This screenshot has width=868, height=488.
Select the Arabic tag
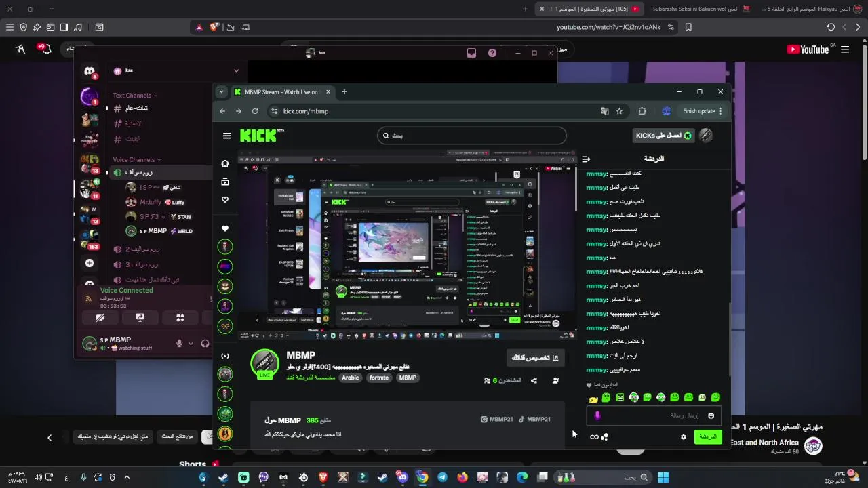(351, 378)
